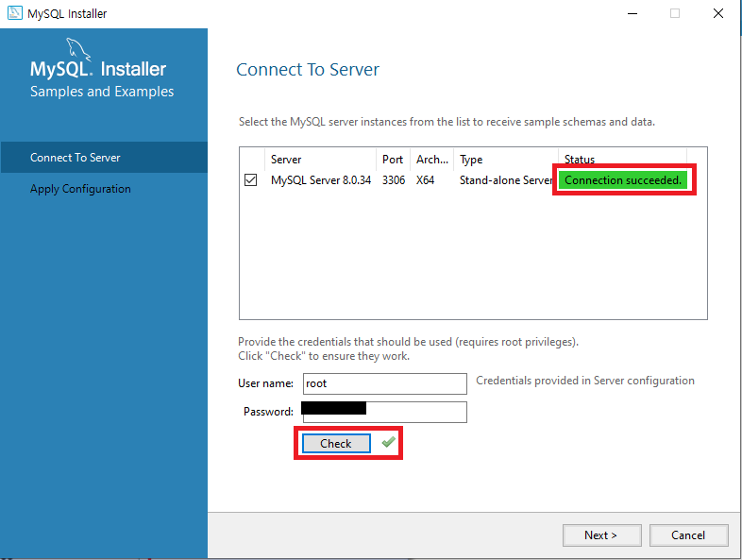Click the green checkmark beside Check
Screen dimensions: 742x560
[x=389, y=442]
